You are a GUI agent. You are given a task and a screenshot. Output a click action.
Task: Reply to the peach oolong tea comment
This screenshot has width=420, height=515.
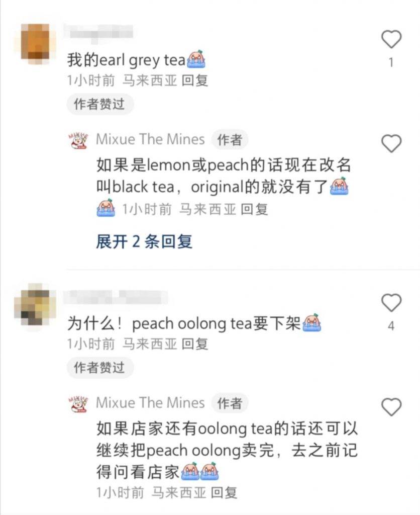pyautogui.click(x=195, y=344)
